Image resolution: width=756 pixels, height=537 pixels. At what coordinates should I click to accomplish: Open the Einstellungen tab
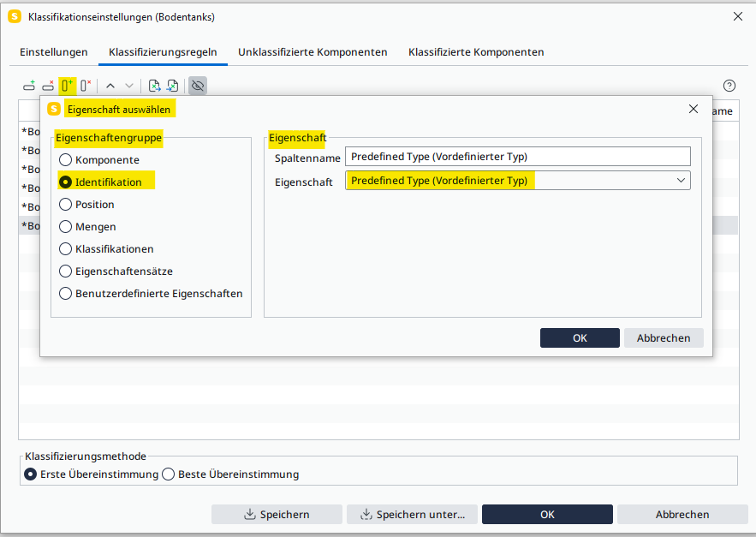pos(55,52)
